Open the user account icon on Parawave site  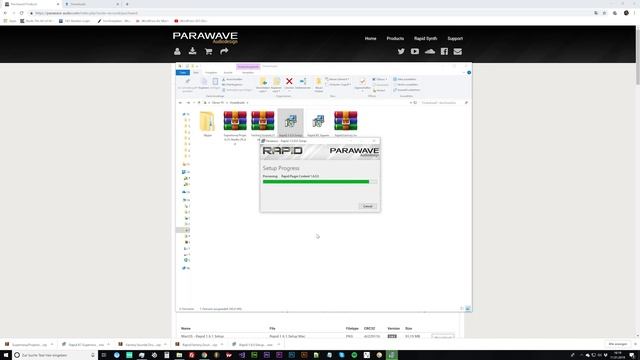click(x=177, y=51)
